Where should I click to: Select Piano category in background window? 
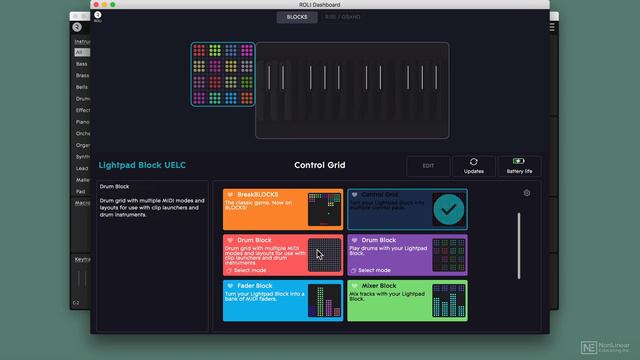tap(82, 122)
